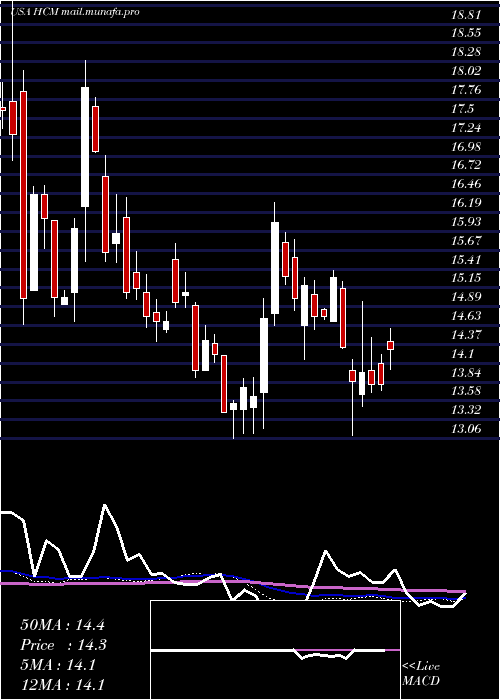Viewport: 500px width, 700px height.
Task: Click the '12MA : 14.1' readout
Action: click(62, 684)
